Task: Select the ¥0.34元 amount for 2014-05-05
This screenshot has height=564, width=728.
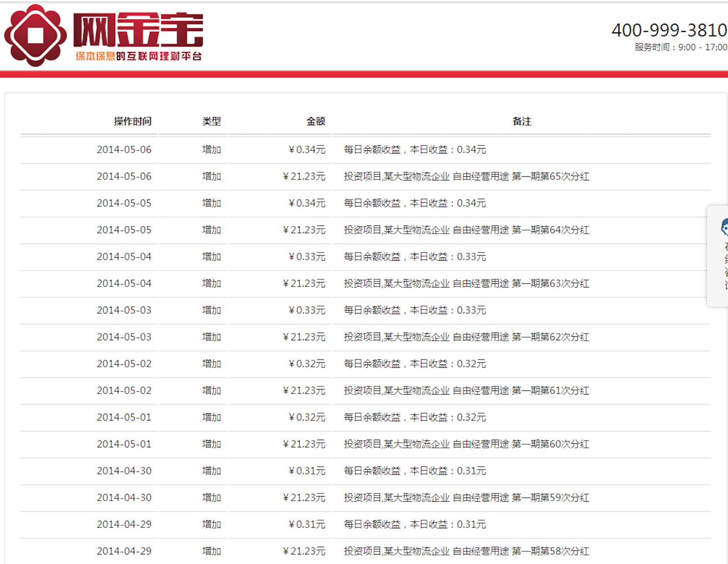Action: point(307,203)
